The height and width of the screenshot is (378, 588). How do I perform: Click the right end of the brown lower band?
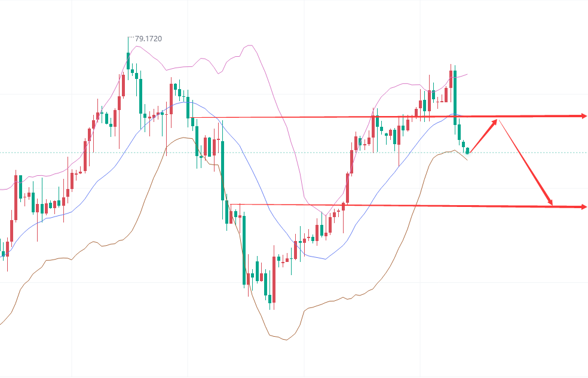click(x=467, y=159)
